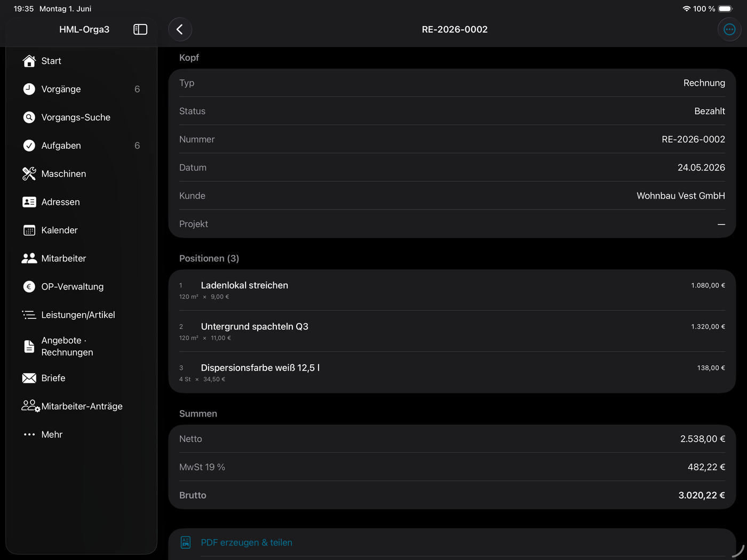Open the Start home icon
Image resolution: width=747 pixels, height=560 pixels.
pos(29,61)
